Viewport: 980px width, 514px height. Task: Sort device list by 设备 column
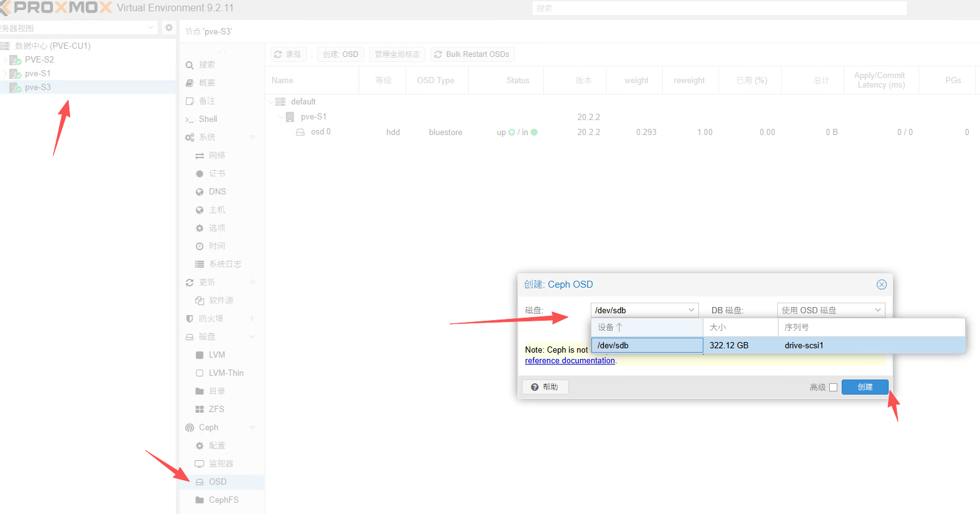(x=647, y=327)
